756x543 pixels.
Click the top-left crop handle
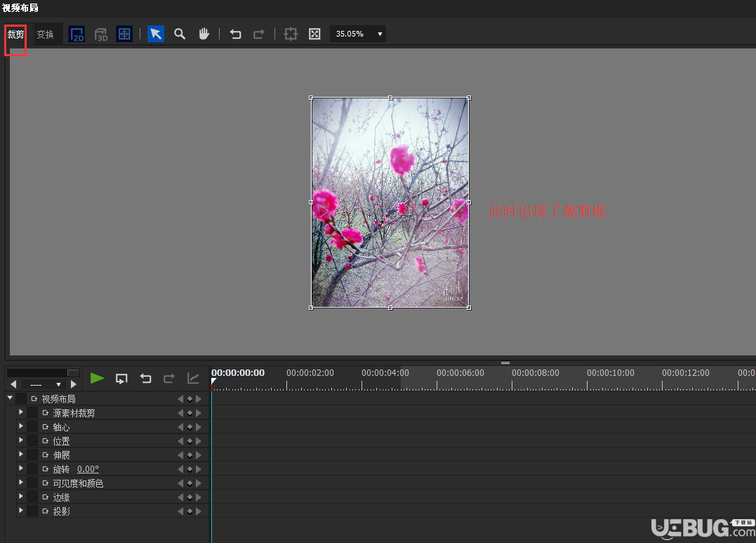(311, 98)
